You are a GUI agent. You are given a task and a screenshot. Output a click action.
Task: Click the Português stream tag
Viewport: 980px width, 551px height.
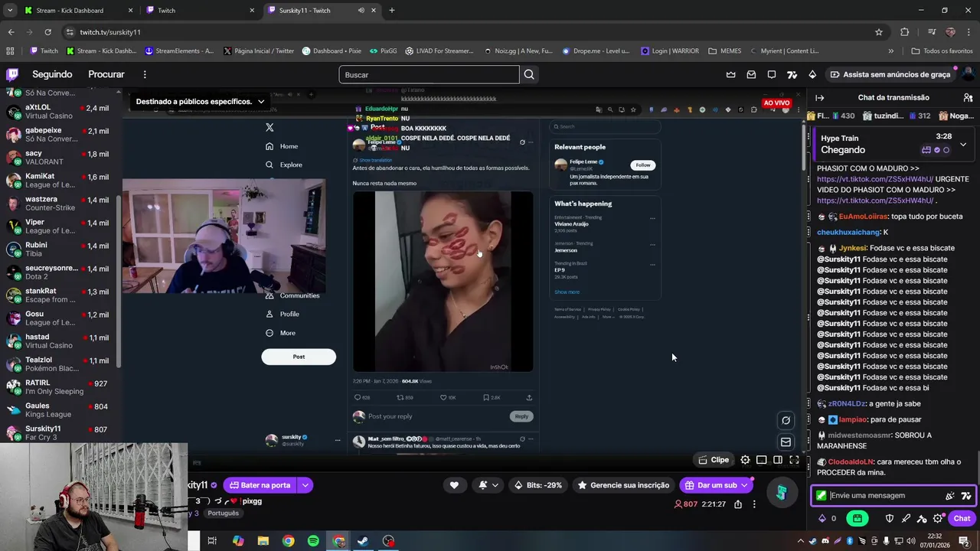pyautogui.click(x=223, y=514)
